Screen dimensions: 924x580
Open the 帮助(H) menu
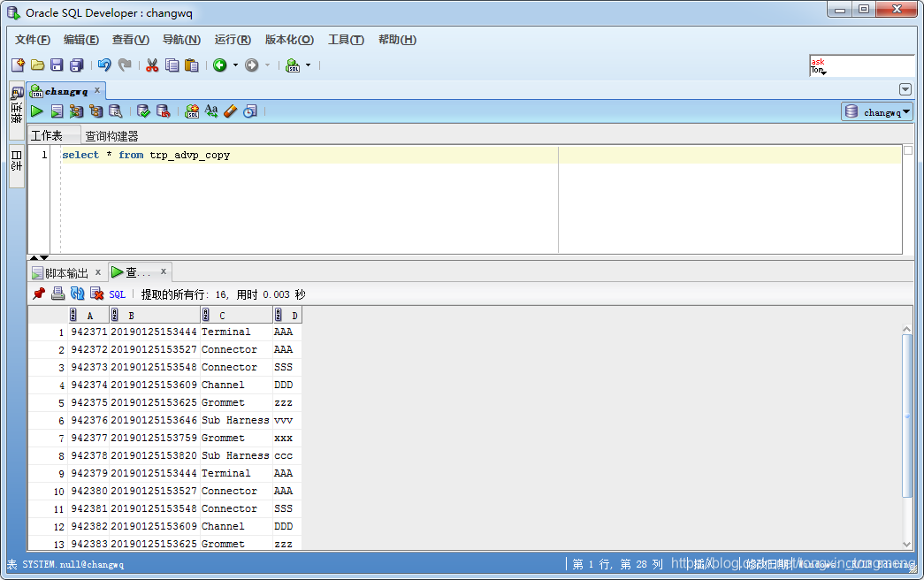(397, 40)
